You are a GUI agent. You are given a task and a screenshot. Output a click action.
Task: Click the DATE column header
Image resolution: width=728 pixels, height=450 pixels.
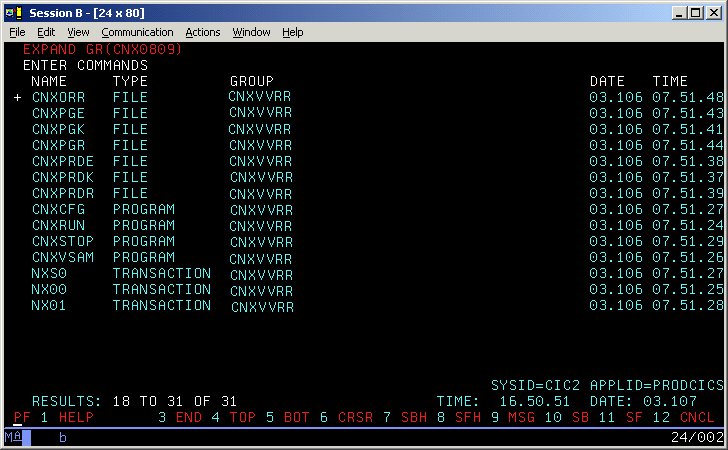point(607,81)
